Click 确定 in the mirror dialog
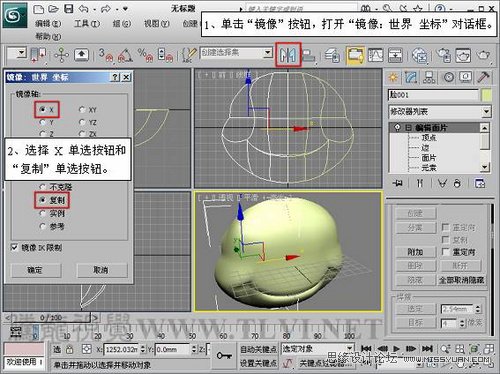500x374 pixels. (x=35, y=270)
